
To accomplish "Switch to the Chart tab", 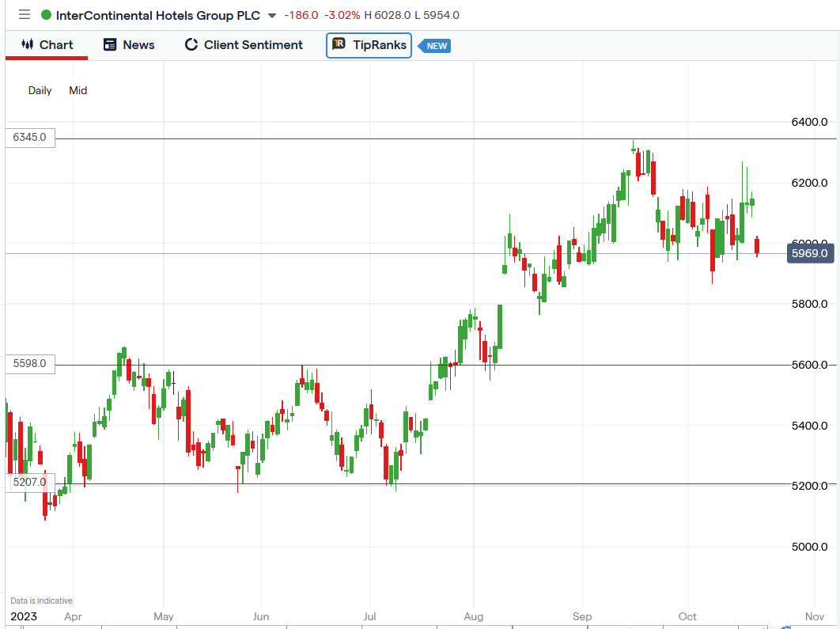I will pyautogui.click(x=47, y=45).
